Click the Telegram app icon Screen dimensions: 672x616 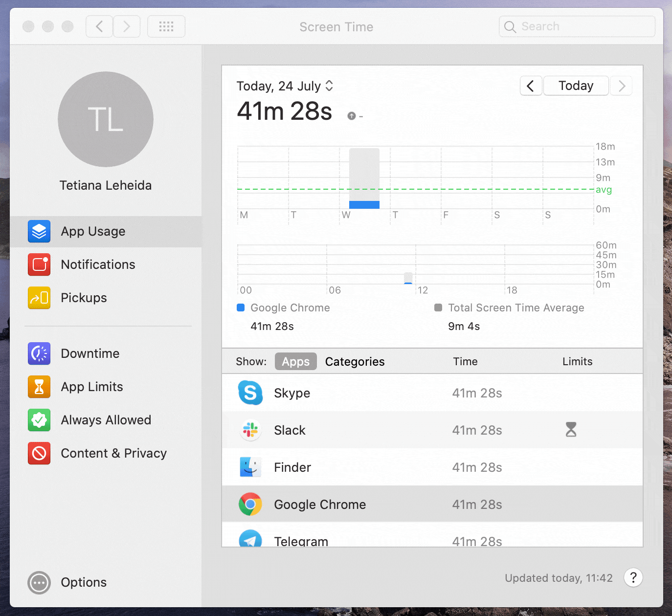click(x=250, y=538)
